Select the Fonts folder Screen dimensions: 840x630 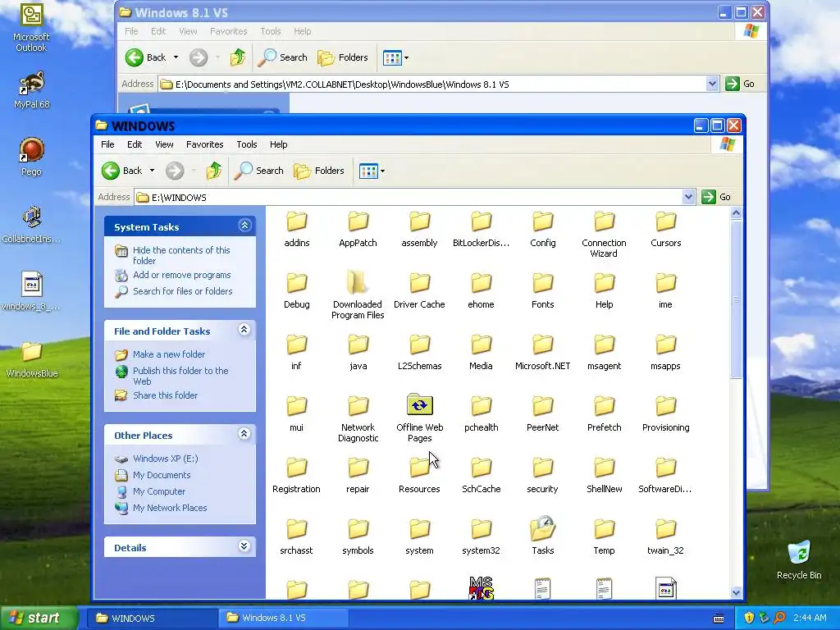click(543, 291)
